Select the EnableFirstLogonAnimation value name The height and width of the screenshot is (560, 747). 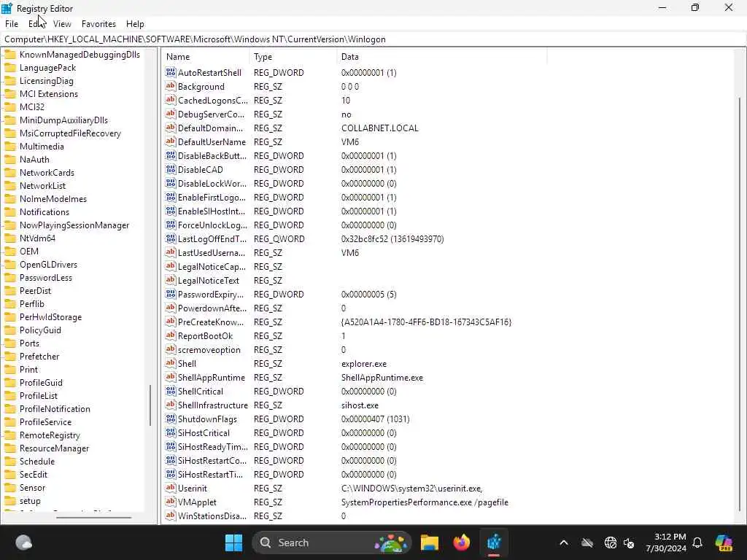[x=212, y=197]
